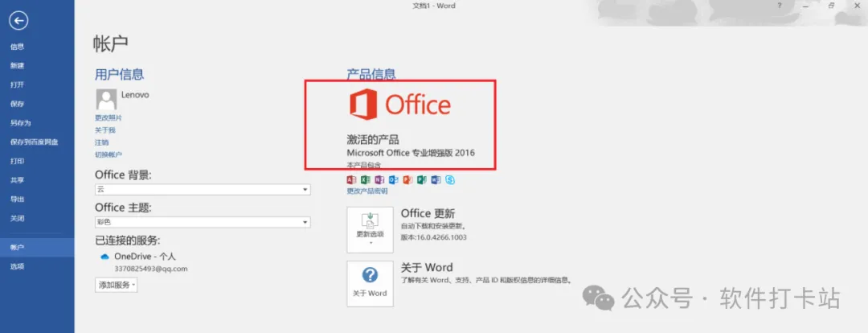
Task: Click the 版本:16.0.4266.1003 version text
Action: click(x=433, y=237)
